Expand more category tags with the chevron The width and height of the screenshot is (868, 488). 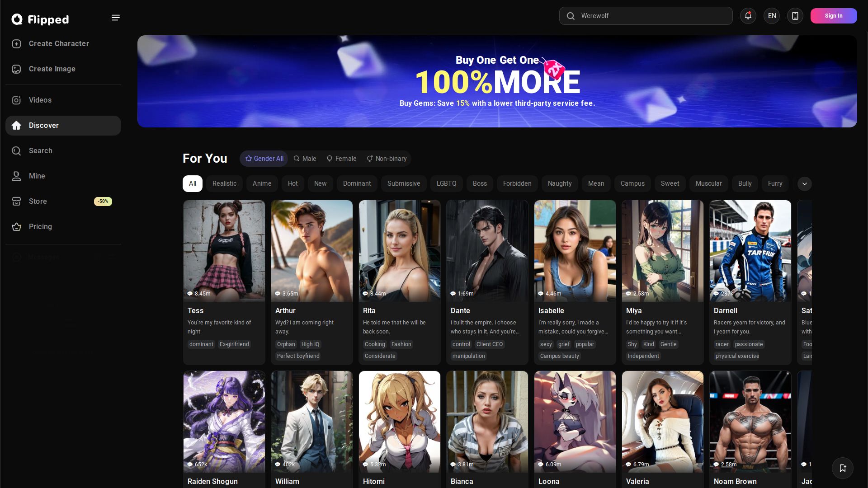(x=804, y=184)
